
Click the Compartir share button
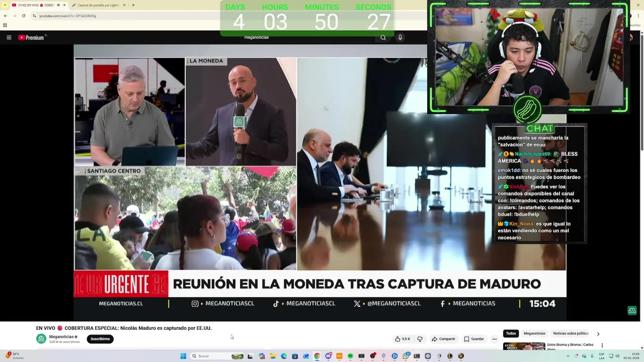[x=443, y=339]
